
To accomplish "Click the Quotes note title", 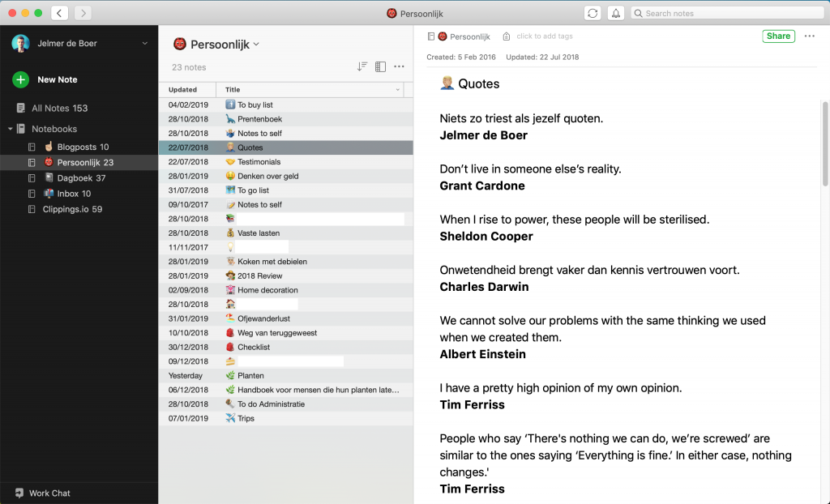I will (478, 83).
